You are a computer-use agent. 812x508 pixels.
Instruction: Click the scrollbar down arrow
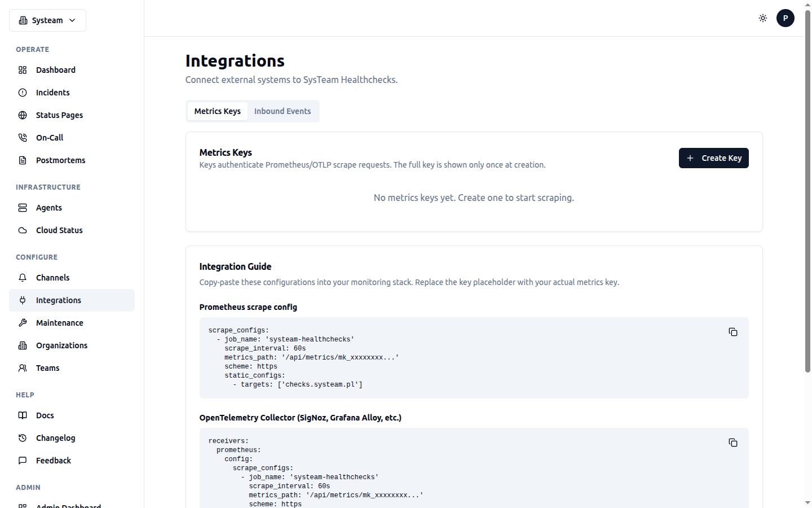pos(807,502)
